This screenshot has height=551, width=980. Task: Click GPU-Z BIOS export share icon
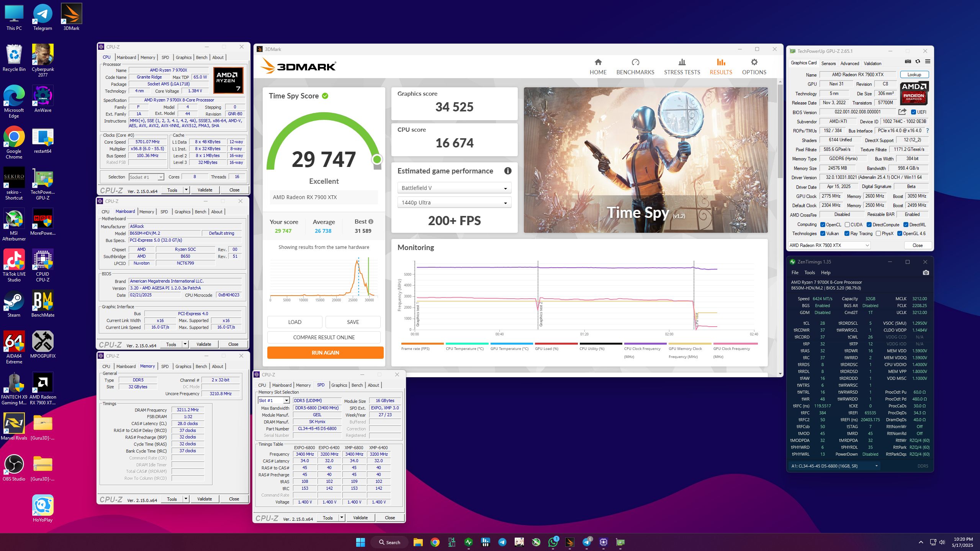click(x=902, y=112)
